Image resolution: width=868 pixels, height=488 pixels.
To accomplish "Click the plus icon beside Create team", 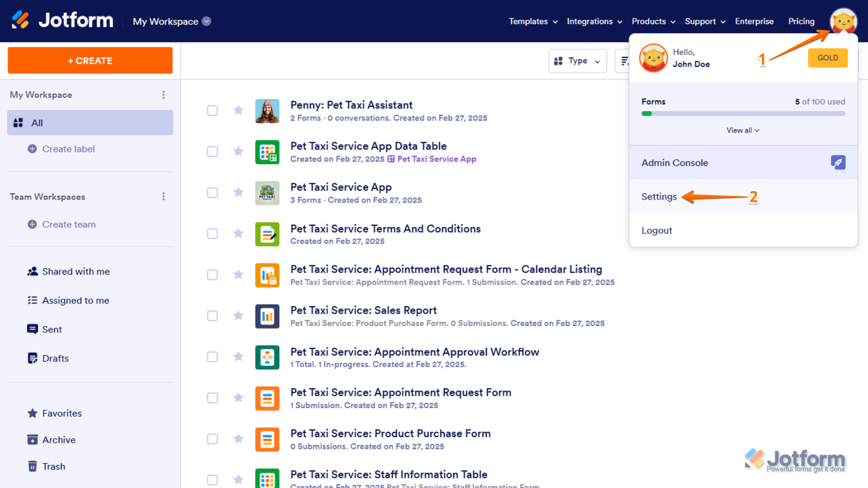I will click(x=32, y=224).
